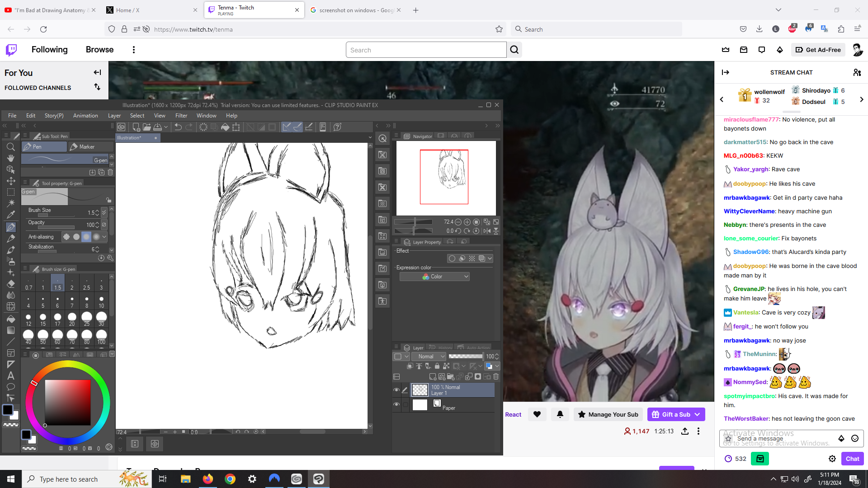Viewport: 868px width, 488px height.
Task: Click the Manage Your Sub button
Action: tap(608, 414)
